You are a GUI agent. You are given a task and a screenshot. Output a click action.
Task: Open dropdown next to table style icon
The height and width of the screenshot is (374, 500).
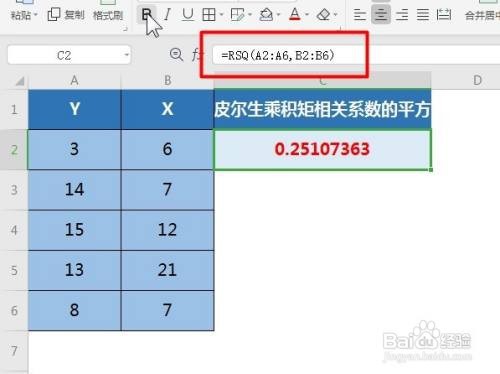(x=250, y=15)
